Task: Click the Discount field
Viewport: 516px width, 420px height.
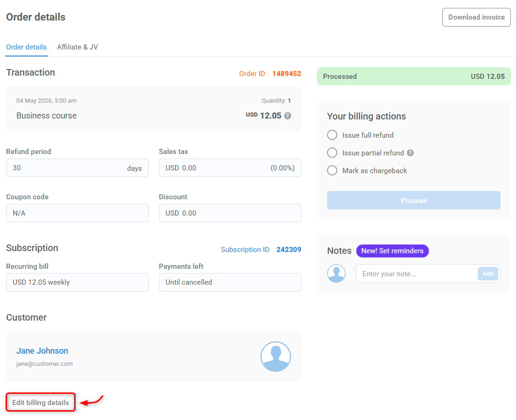Action: coord(230,213)
